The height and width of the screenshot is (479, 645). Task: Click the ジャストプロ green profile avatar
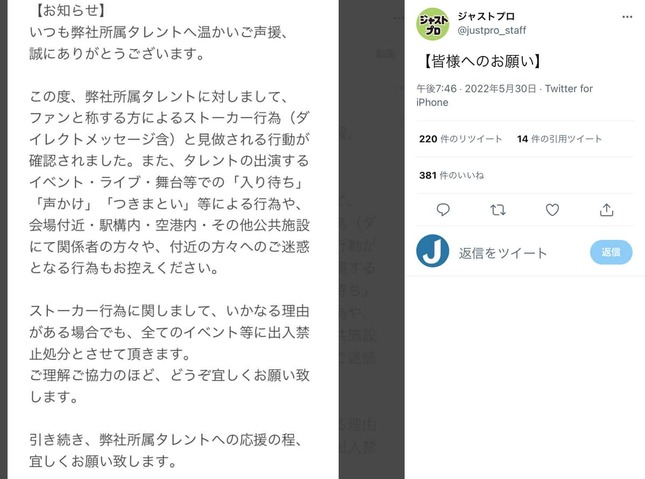click(432, 24)
